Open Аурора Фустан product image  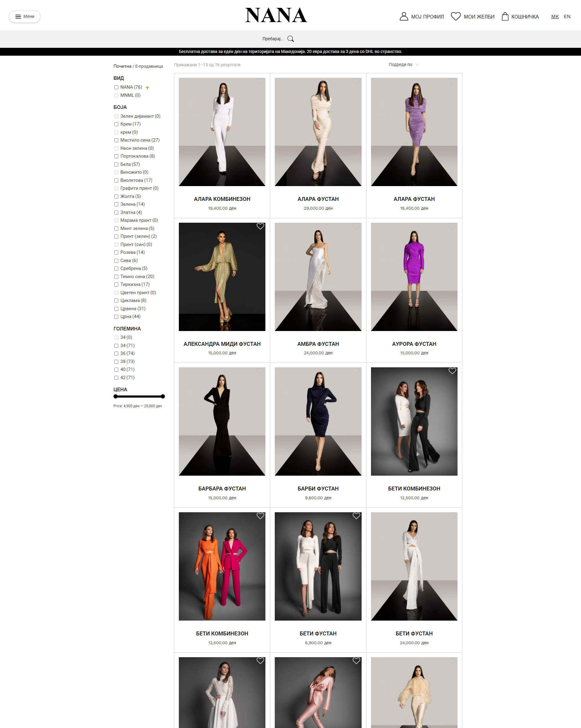[414, 277]
